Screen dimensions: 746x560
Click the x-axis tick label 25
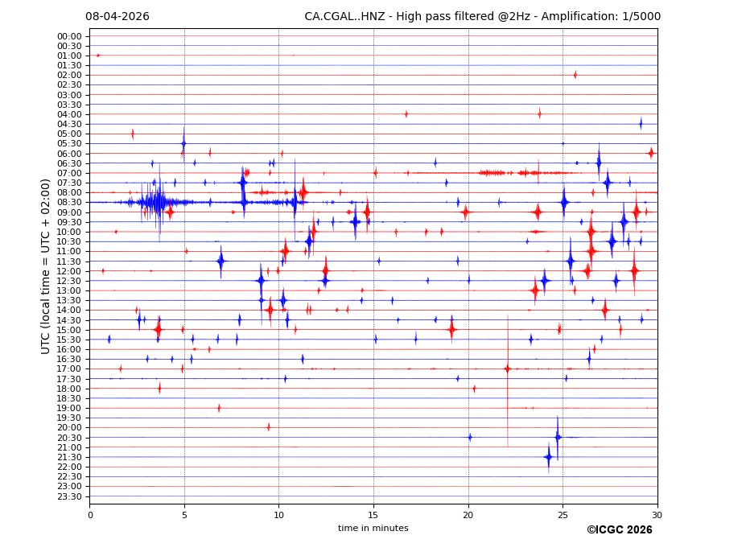click(x=563, y=515)
